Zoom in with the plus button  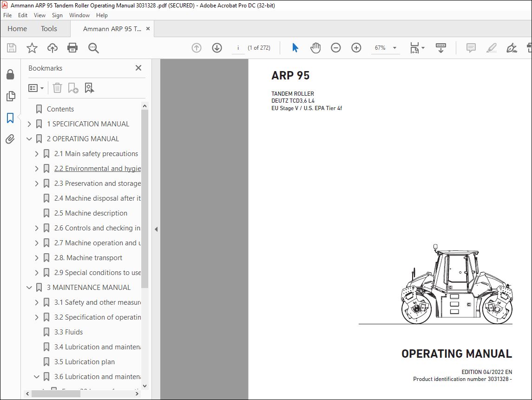coord(356,48)
